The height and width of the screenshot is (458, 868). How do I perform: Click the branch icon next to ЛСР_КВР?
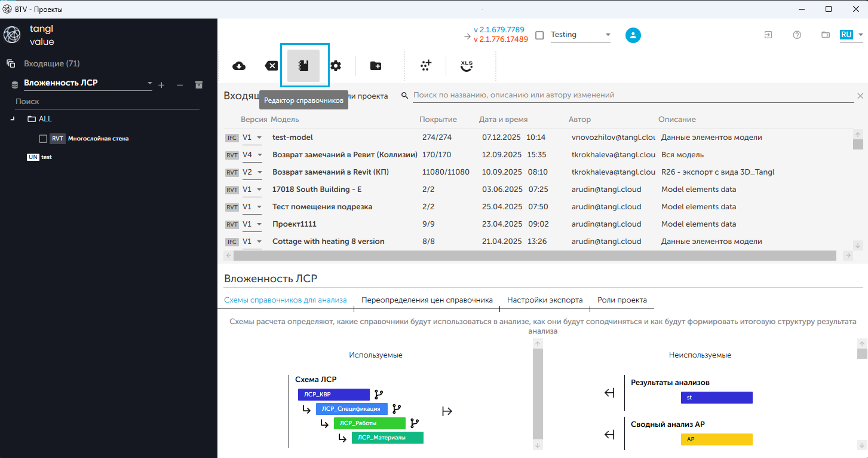click(x=379, y=395)
